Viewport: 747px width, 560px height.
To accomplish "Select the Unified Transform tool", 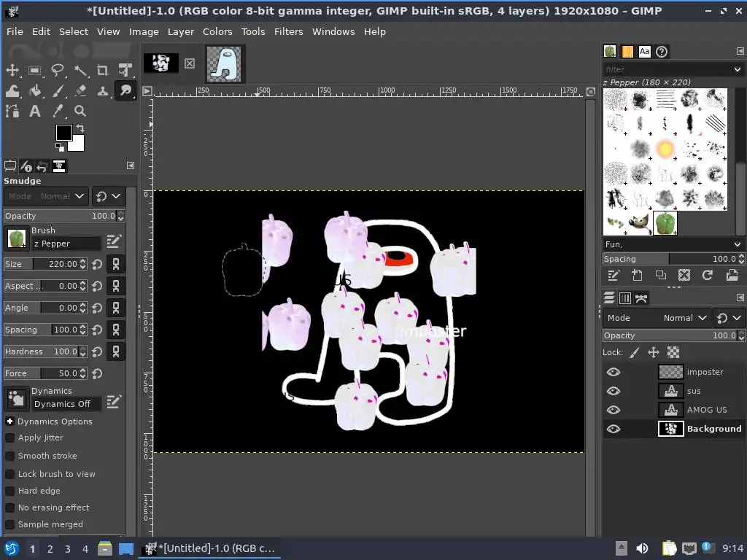I will (125, 71).
